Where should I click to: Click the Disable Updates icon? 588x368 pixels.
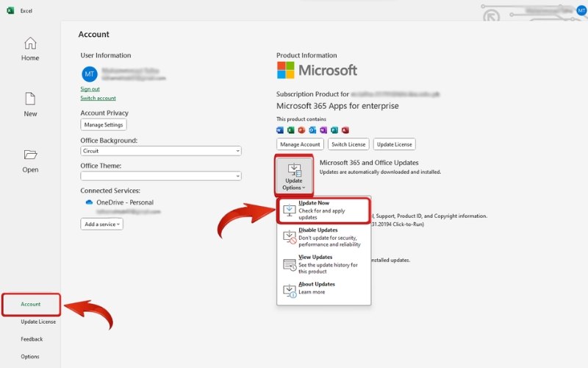click(289, 236)
